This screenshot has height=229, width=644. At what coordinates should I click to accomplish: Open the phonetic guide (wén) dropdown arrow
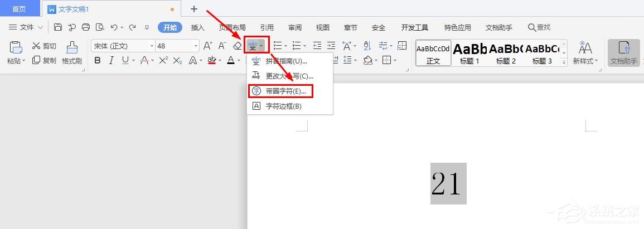(x=262, y=46)
